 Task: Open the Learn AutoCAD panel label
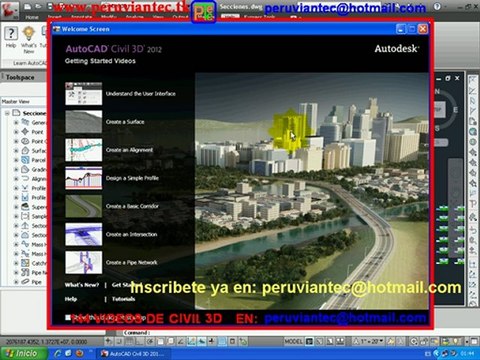pyautogui.click(x=29, y=63)
